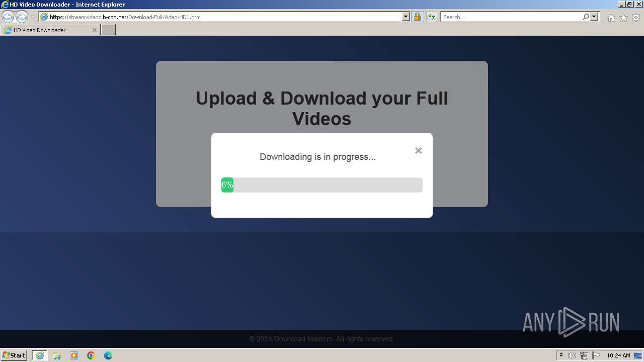Open a new blank tab

click(x=108, y=30)
